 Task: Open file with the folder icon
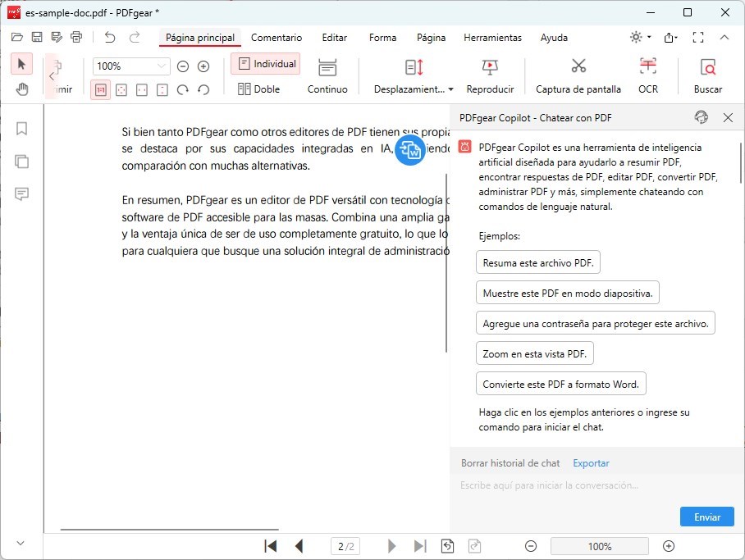click(17, 37)
